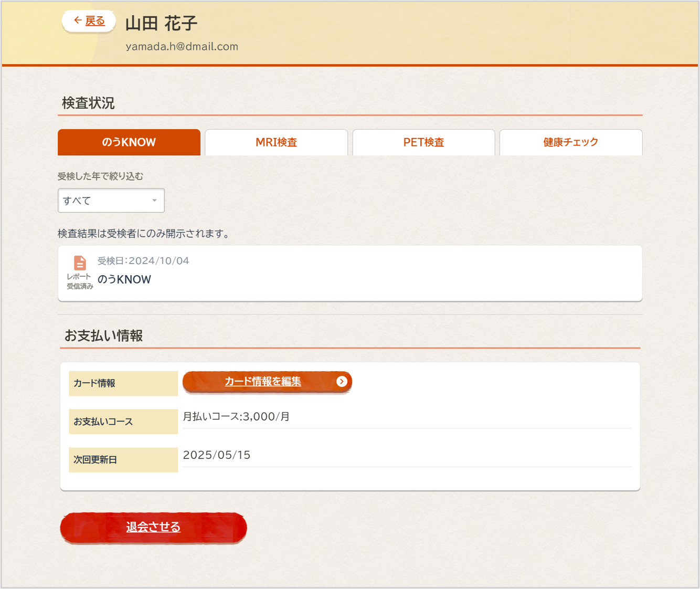Open the のうKNOW report entry title
The width and height of the screenshot is (700, 589).
[124, 280]
